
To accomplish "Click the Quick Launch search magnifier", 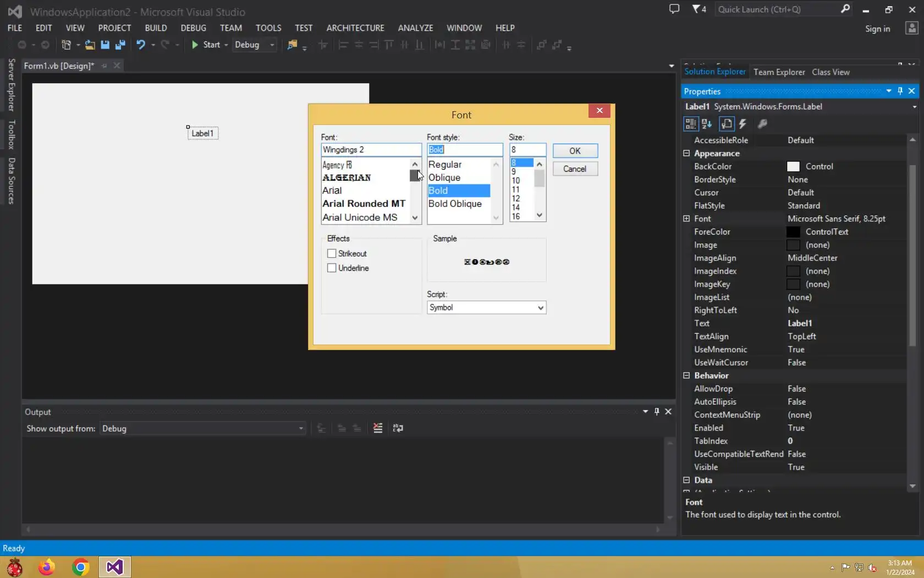I will [845, 9].
